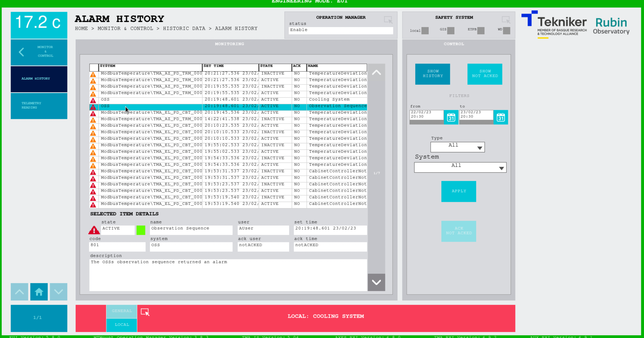Click the popup icon in the alarm banner

pyautogui.click(x=145, y=312)
